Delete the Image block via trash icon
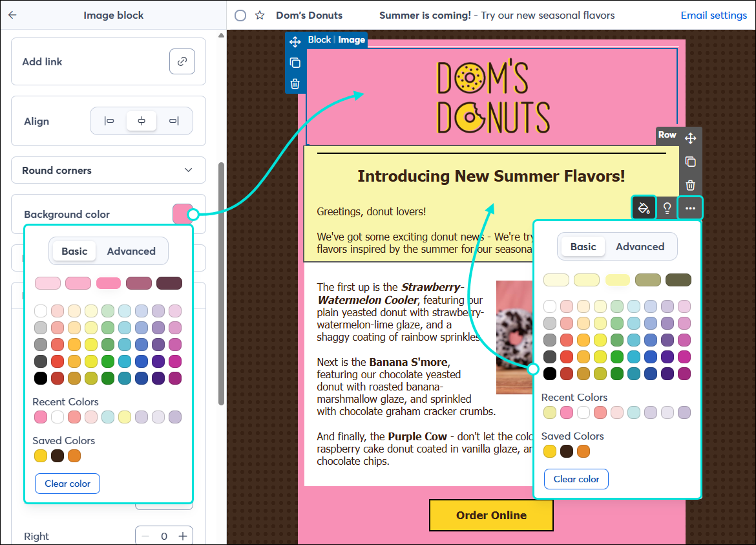The width and height of the screenshot is (756, 545). coord(295,83)
